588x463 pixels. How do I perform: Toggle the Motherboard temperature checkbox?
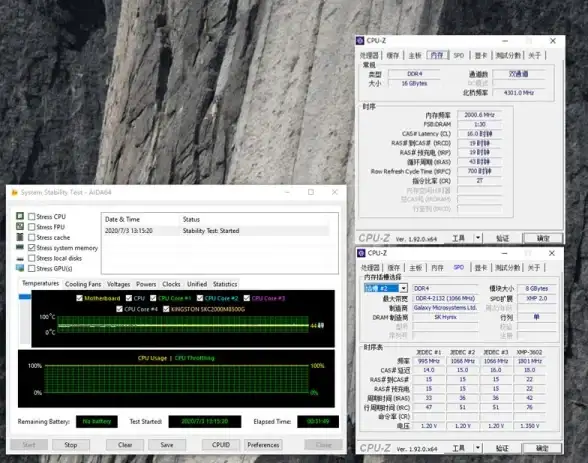click(x=79, y=298)
